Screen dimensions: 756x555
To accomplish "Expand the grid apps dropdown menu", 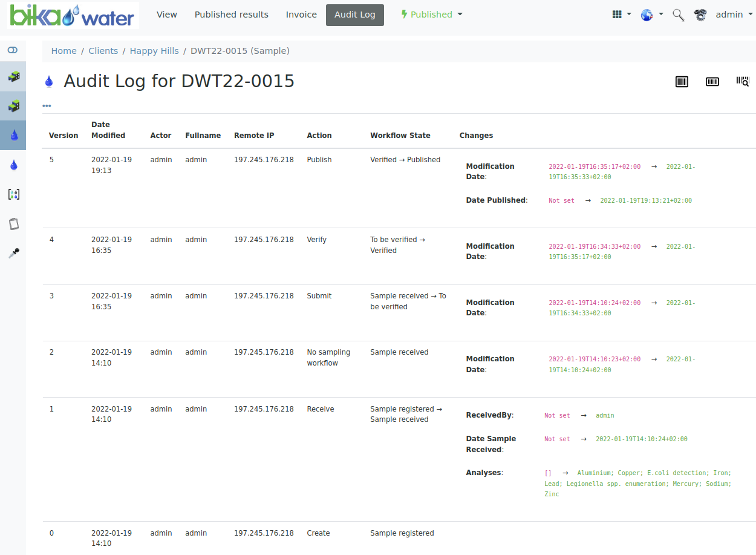I will (x=621, y=15).
